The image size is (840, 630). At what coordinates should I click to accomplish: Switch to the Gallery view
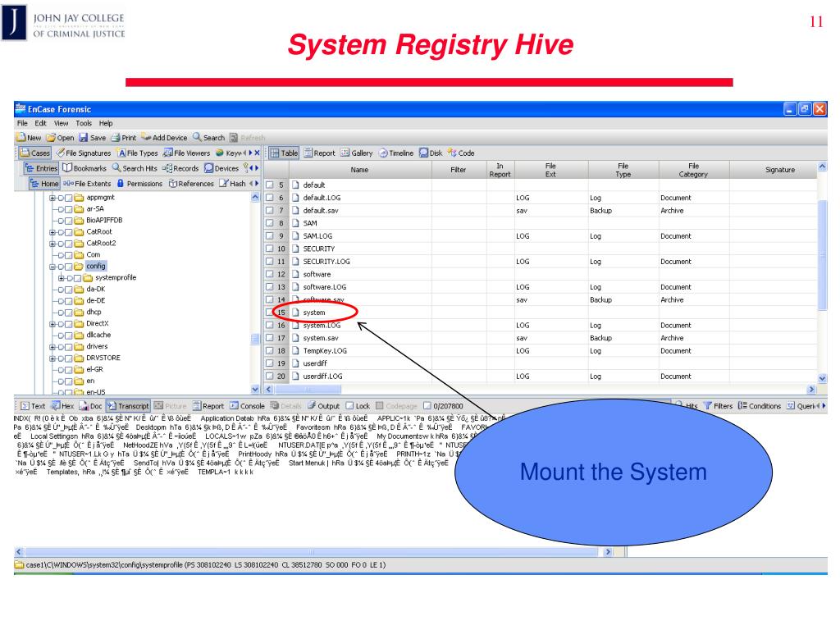point(356,153)
